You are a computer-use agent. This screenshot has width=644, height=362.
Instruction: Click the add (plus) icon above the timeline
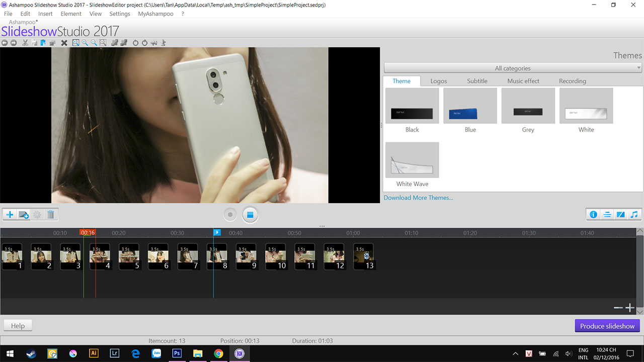tap(9, 214)
